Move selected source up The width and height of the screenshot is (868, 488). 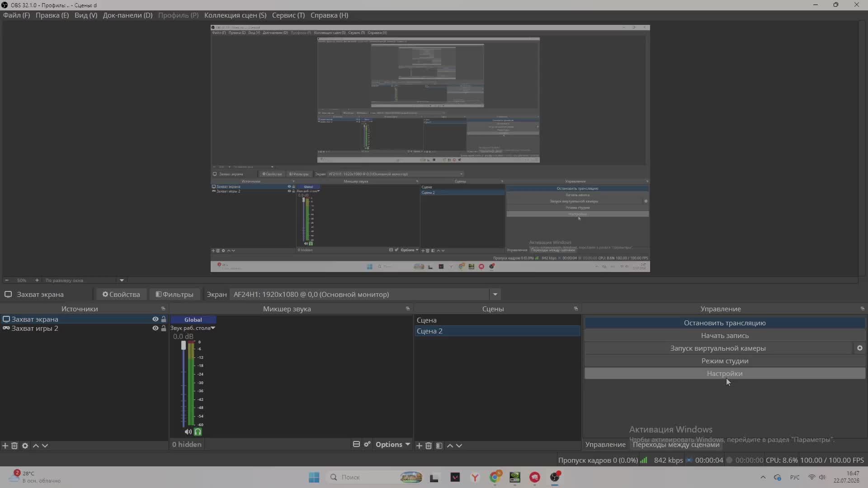[36, 446]
